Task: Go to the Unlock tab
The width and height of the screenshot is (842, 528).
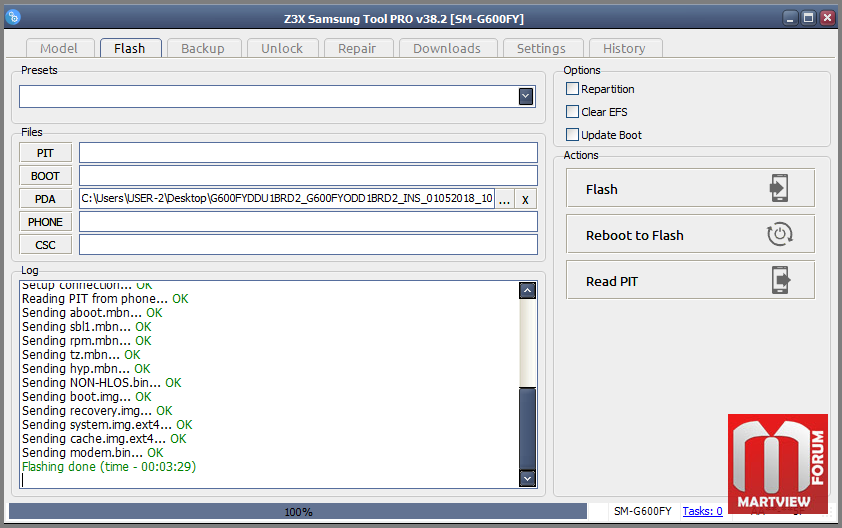Action: (x=282, y=48)
